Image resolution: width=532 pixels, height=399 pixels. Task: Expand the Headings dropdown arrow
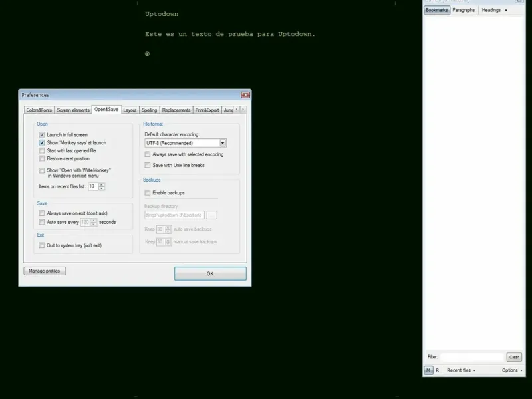click(506, 11)
